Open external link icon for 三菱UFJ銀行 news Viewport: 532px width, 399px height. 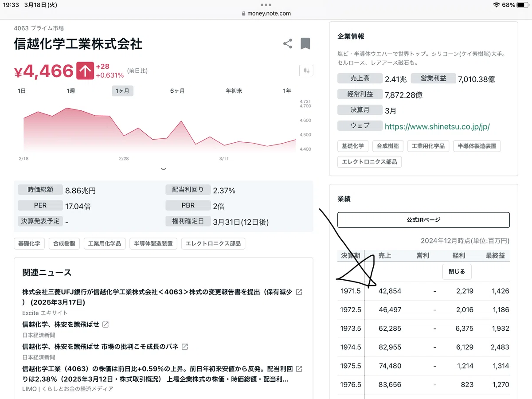click(299, 292)
